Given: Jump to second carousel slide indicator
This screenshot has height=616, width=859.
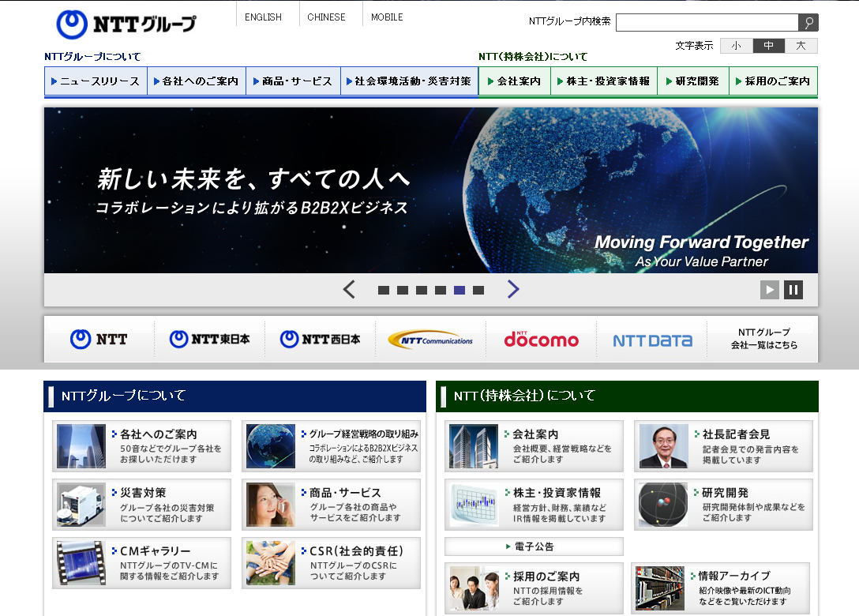Looking at the screenshot, I should 403,291.
